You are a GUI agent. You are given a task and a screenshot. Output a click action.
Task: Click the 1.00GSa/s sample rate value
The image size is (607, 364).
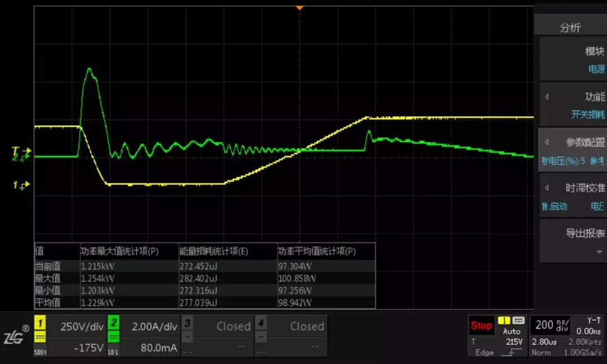pyautogui.click(x=583, y=352)
